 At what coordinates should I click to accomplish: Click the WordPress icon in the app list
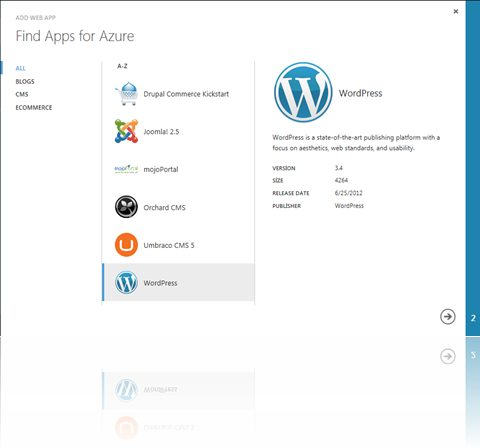126,282
